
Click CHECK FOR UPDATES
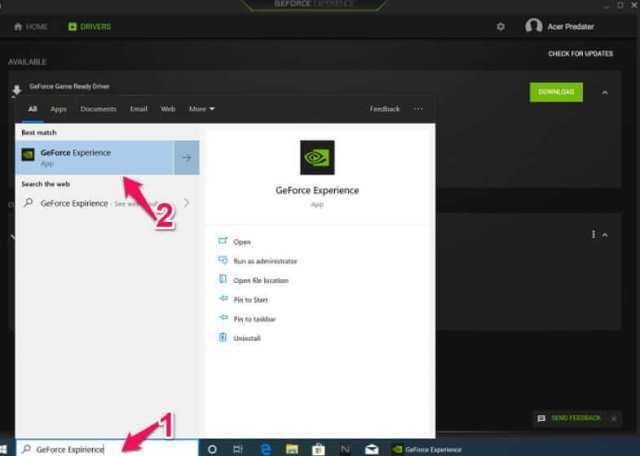tap(580, 53)
